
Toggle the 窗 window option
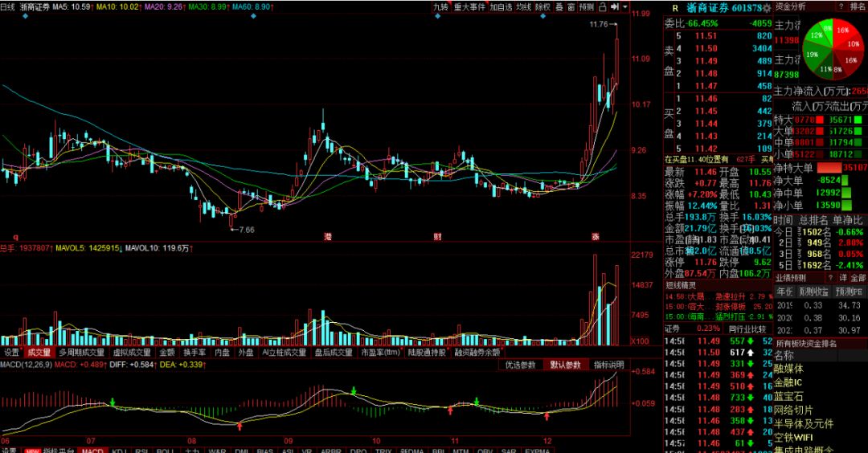(x=571, y=7)
